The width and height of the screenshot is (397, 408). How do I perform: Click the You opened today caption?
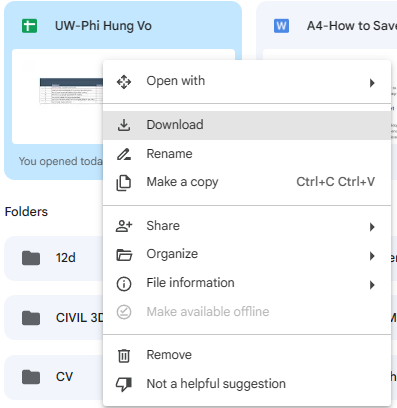(61, 161)
